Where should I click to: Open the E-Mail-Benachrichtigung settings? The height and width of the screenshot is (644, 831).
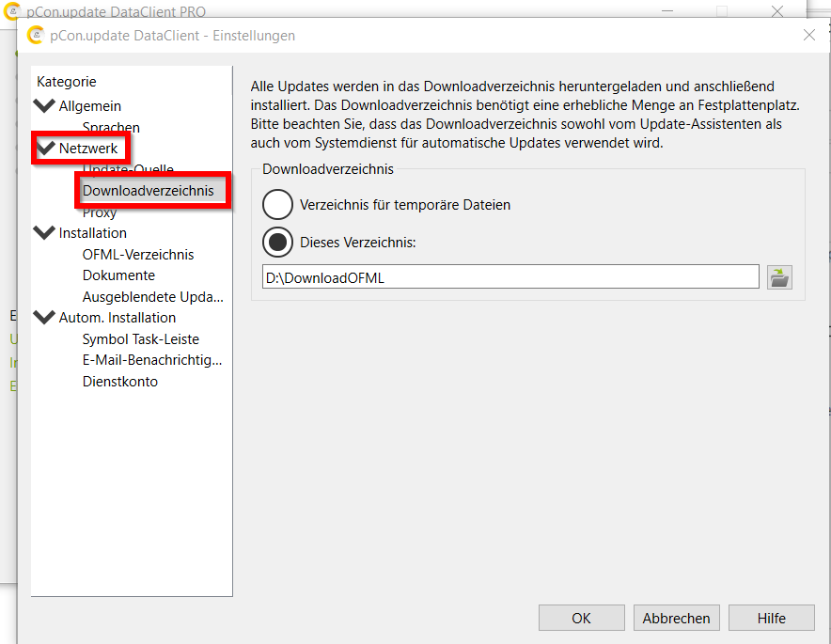(x=152, y=360)
